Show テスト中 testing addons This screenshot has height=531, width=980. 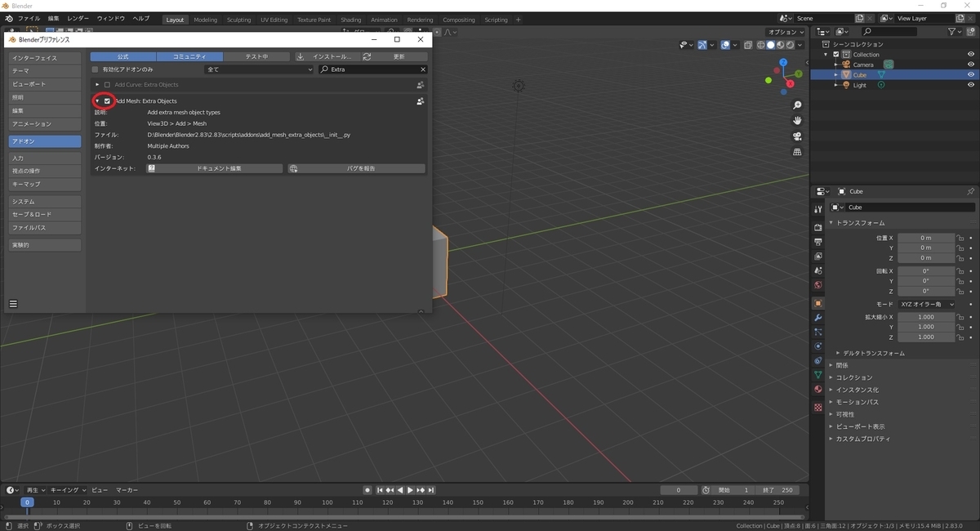(257, 56)
